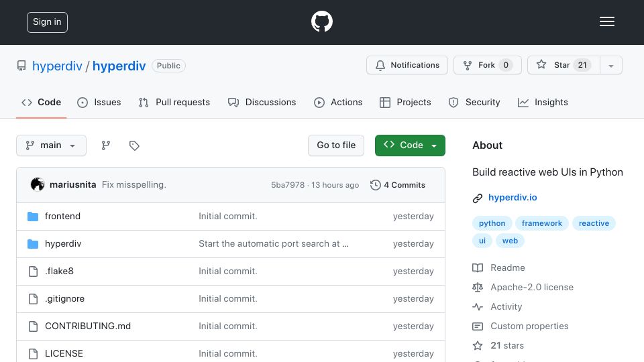644x362 pixels.
Task: Click the repository book icon beside hyperdiv
Action: coord(21,66)
